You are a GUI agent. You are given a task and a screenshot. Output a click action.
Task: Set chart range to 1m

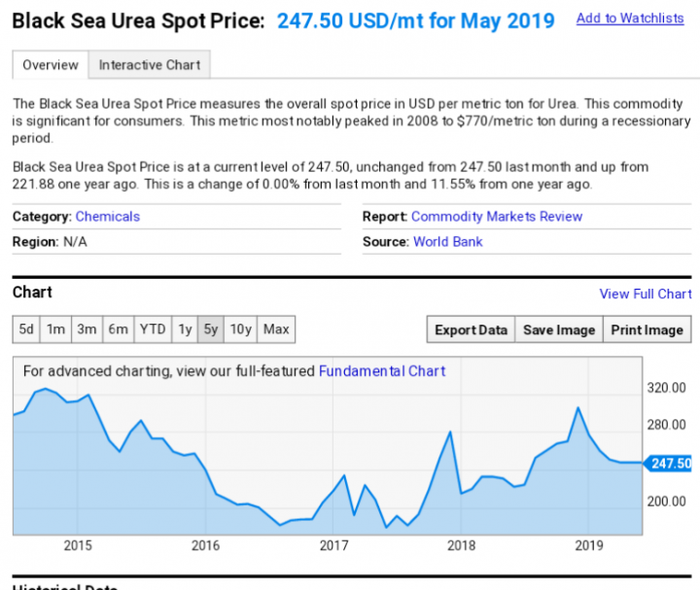[56, 330]
